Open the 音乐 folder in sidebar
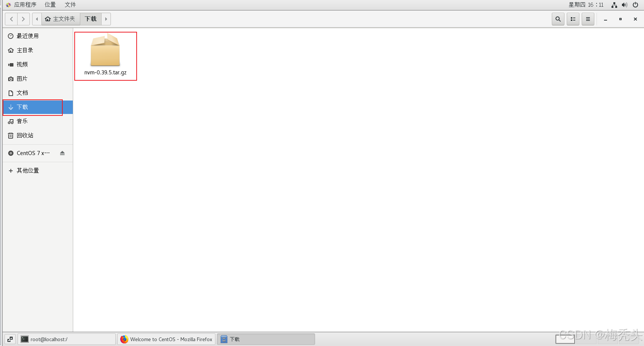This screenshot has height=346, width=644. (x=38, y=121)
